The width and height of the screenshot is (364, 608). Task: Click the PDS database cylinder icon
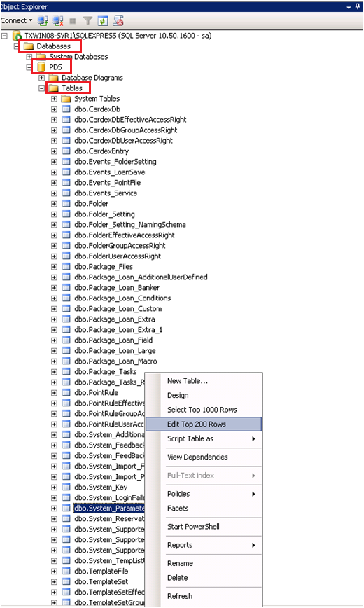point(41,67)
